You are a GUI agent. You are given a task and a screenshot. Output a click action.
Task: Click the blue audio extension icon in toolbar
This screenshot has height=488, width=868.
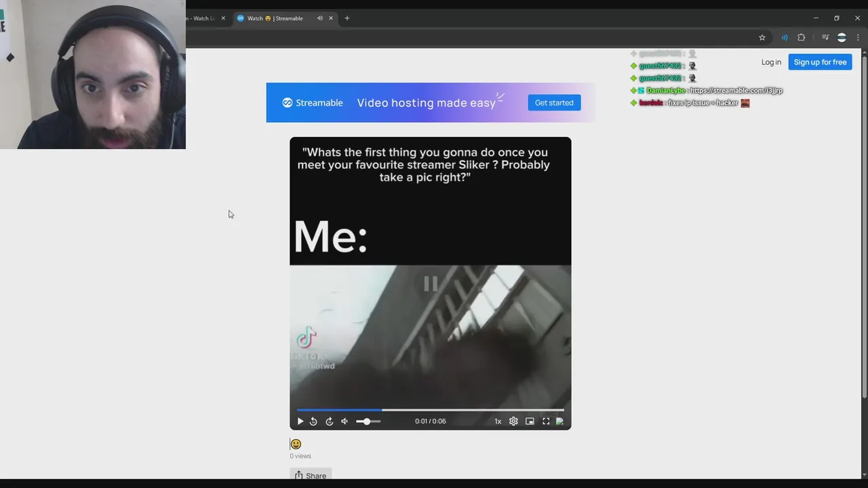click(785, 37)
